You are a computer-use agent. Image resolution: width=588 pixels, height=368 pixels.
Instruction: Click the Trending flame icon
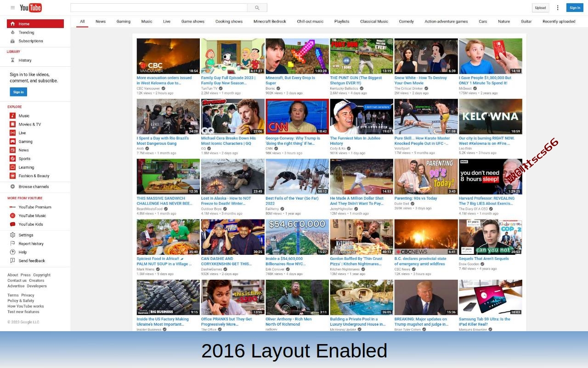pos(13,33)
